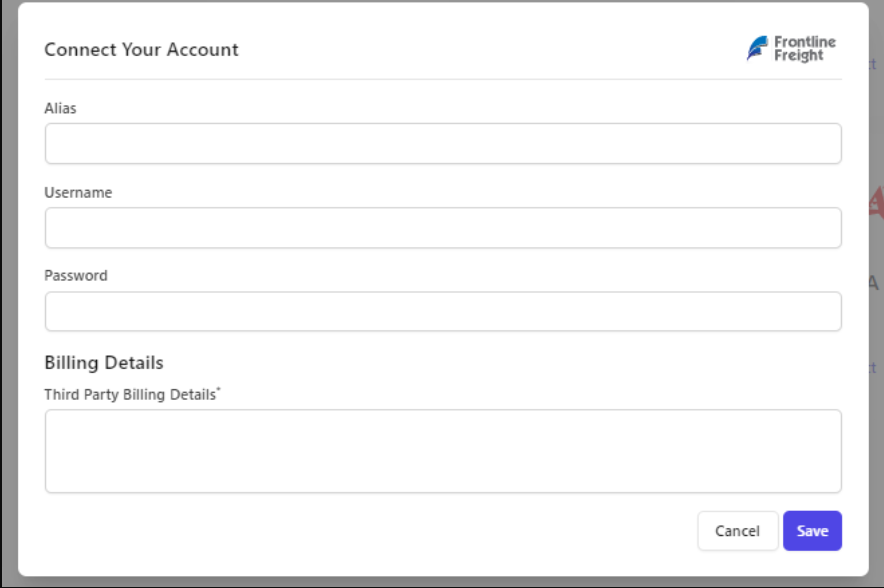Click the Third Party Billing Details label
Viewport: 884px width, 588px height.
pyautogui.click(x=132, y=394)
